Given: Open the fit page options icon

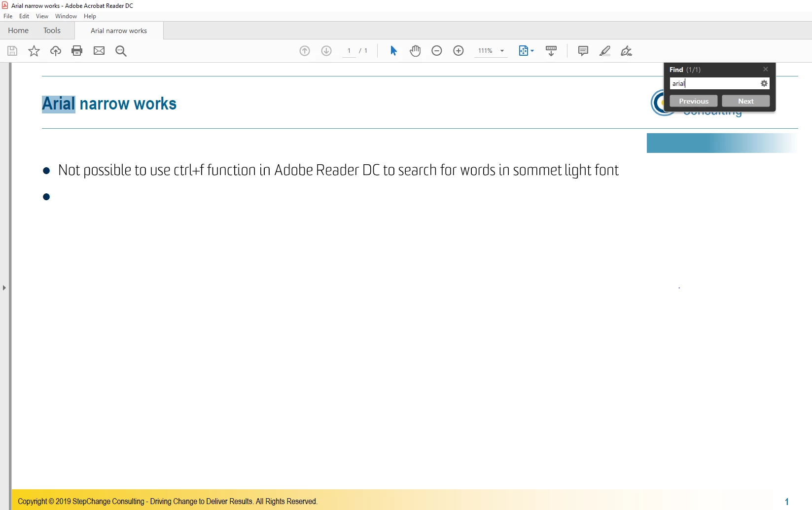Looking at the screenshot, I should click(526, 51).
